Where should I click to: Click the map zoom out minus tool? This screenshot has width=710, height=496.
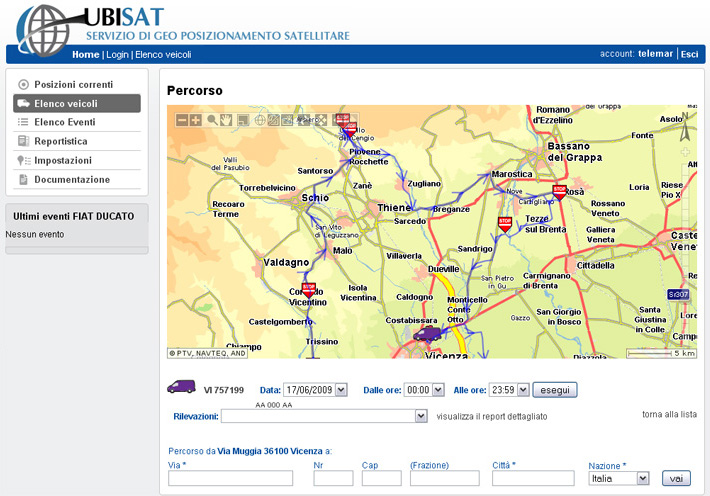(x=182, y=120)
